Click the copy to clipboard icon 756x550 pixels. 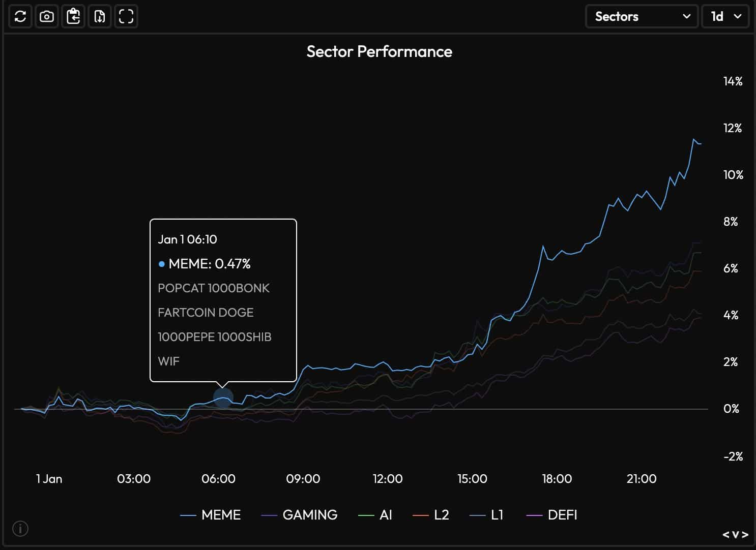73,17
